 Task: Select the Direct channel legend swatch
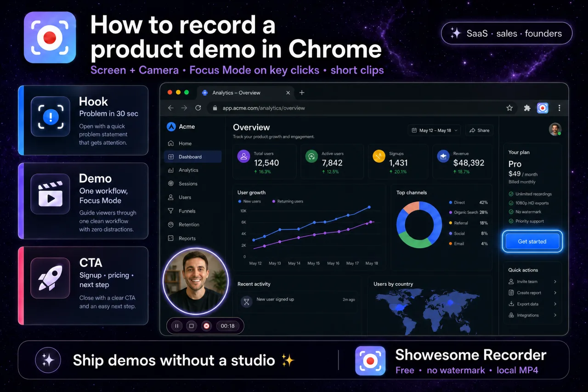[x=451, y=203]
